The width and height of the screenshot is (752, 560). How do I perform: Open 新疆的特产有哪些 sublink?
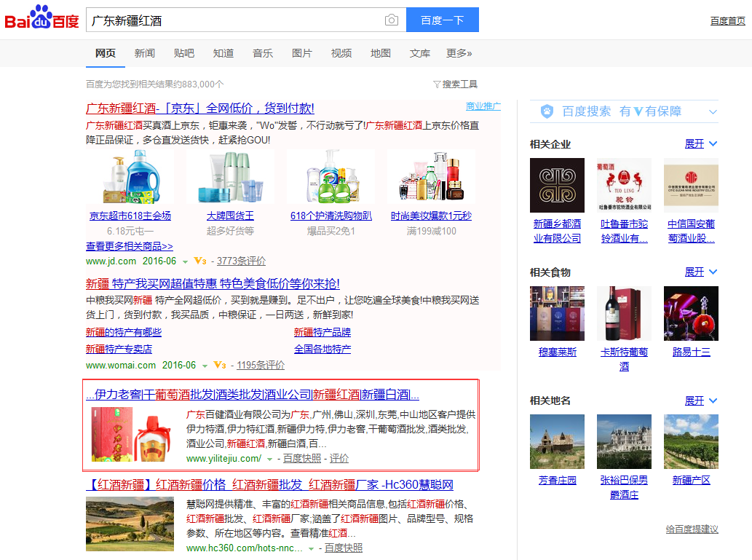(x=124, y=332)
